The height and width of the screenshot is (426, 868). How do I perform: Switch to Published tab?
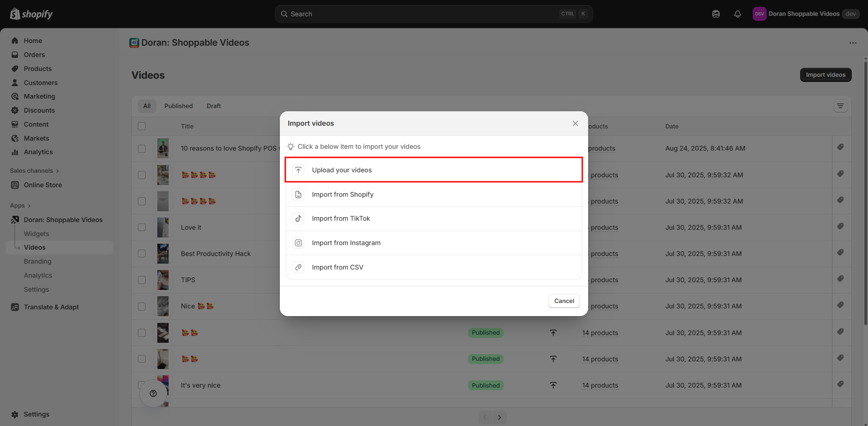tap(179, 106)
